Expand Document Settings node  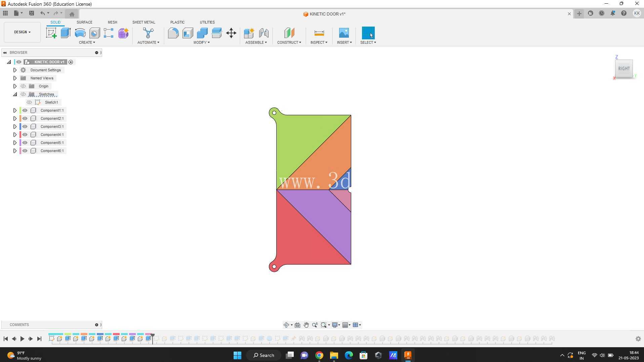[15, 70]
